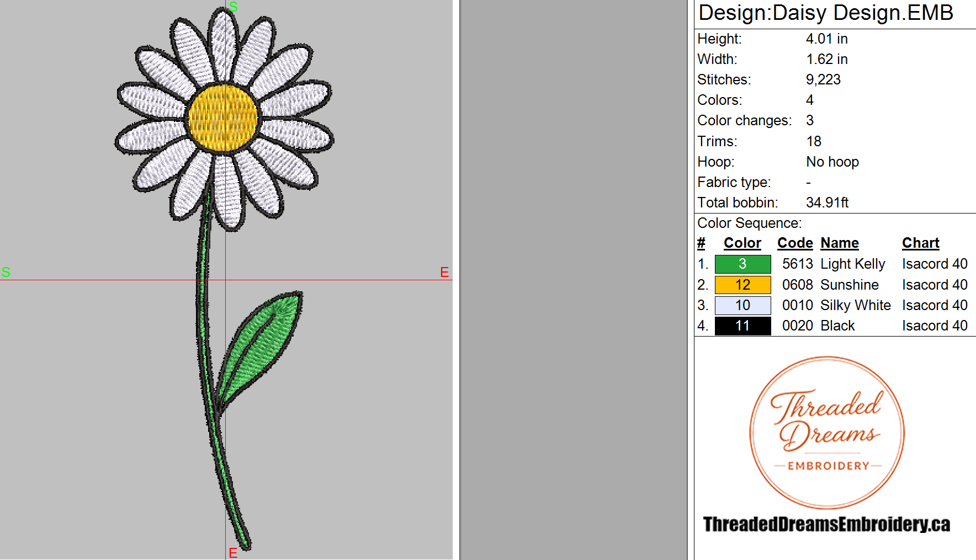Click the Color column header
Viewport: 976px width, 560px height.
[742, 243]
